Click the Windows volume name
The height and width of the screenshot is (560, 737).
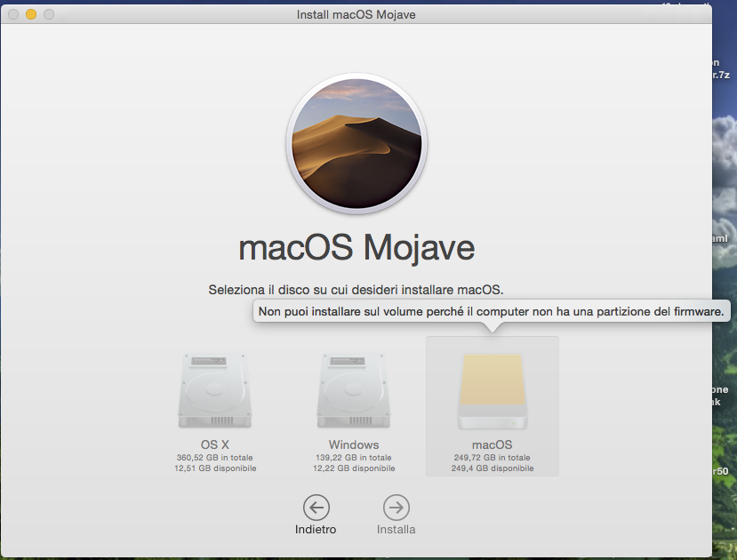click(x=354, y=444)
